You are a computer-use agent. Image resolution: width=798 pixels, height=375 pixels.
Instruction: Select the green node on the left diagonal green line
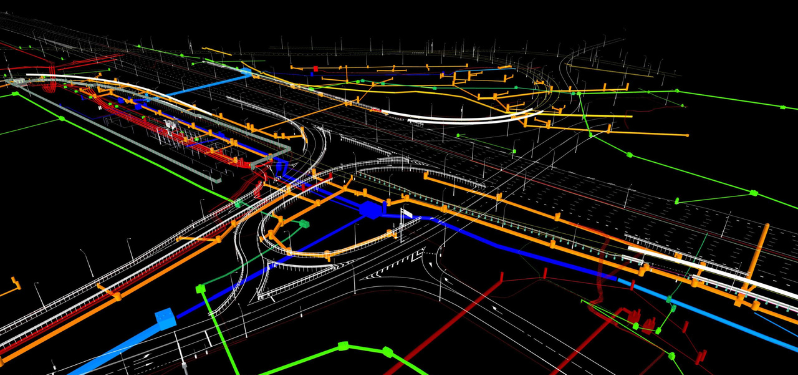point(62,119)
